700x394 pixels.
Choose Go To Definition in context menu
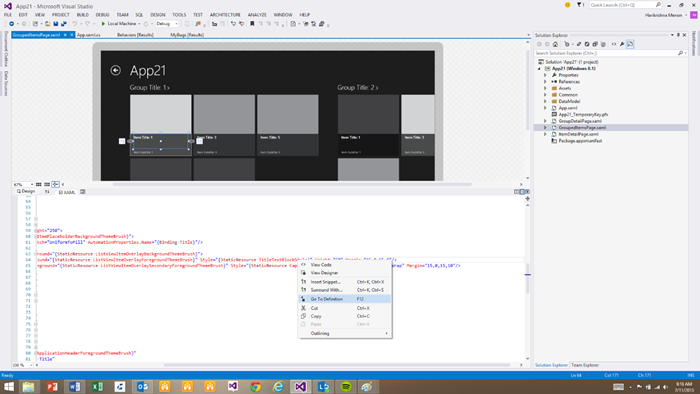tap(344, 299)
